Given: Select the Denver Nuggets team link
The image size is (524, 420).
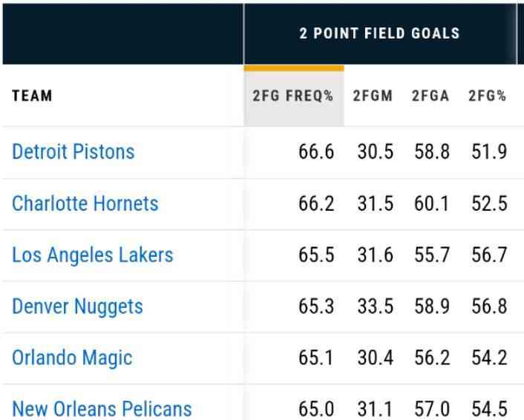Looking at the screenshot, I should tap(78, 306).
